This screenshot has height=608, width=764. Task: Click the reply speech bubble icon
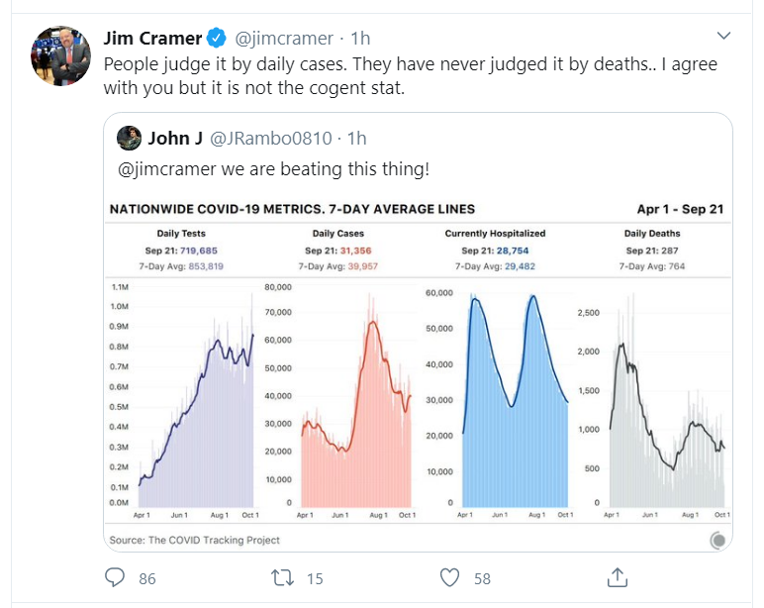click(x=116, y=577)
